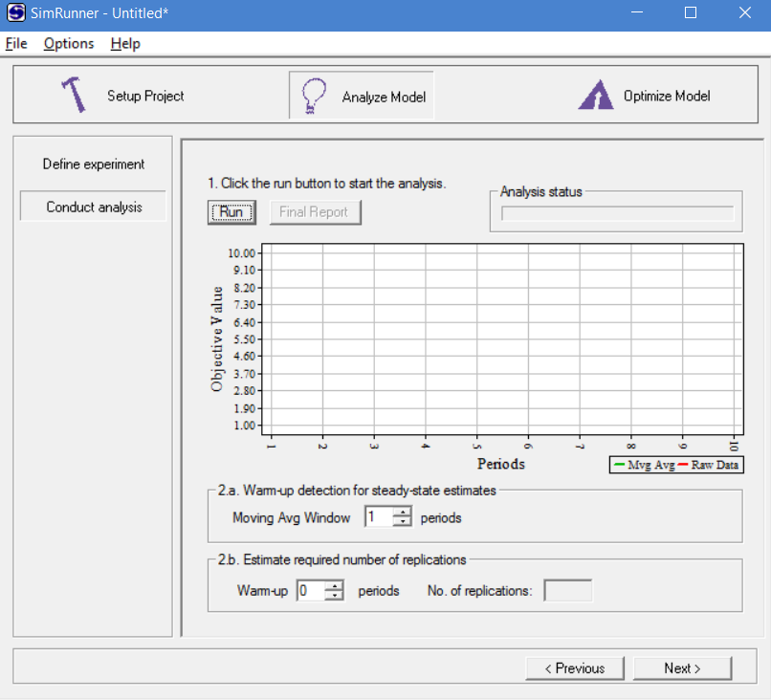Open the Options menu
The width and height of the screenshot is (771, 700).
(x=69, y=44)
